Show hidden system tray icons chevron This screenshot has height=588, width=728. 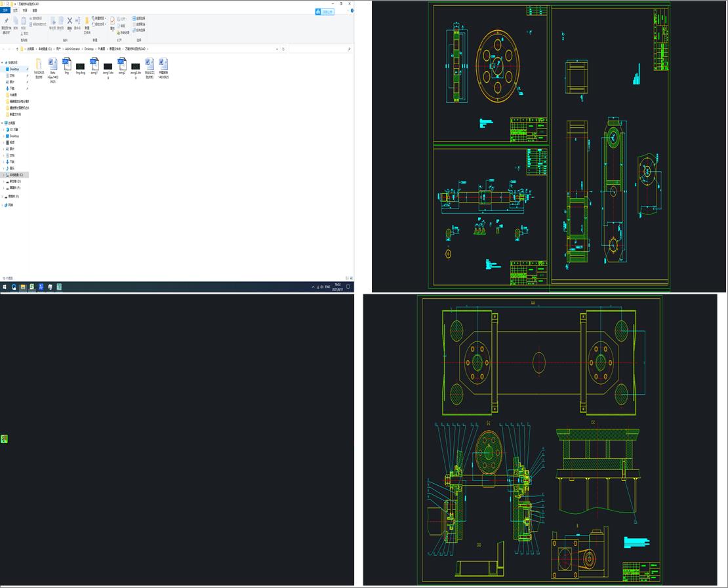(313, 287)
